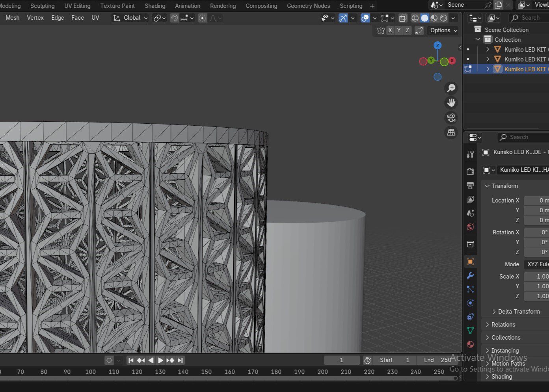
Task: Open the Render properties tab icon
Action: 470,171
